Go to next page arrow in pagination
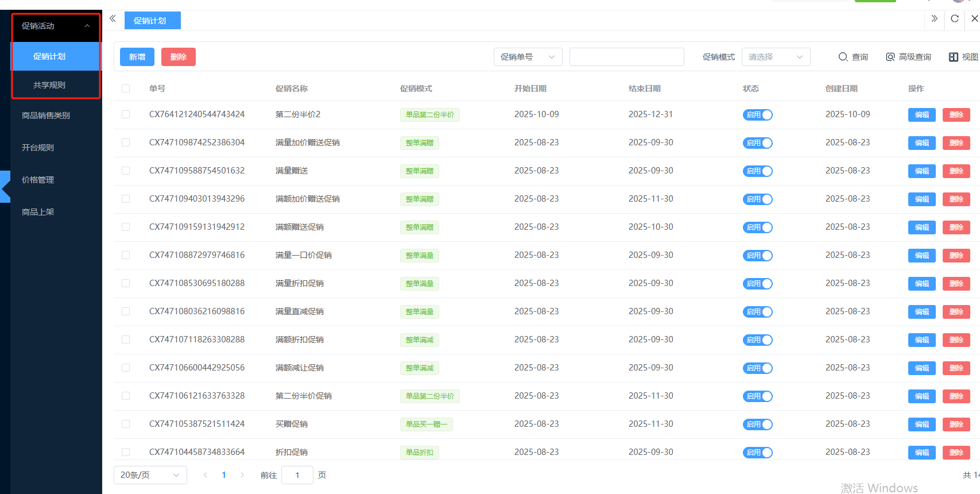This screenshot has height=494, width=980. coord(242,475)
